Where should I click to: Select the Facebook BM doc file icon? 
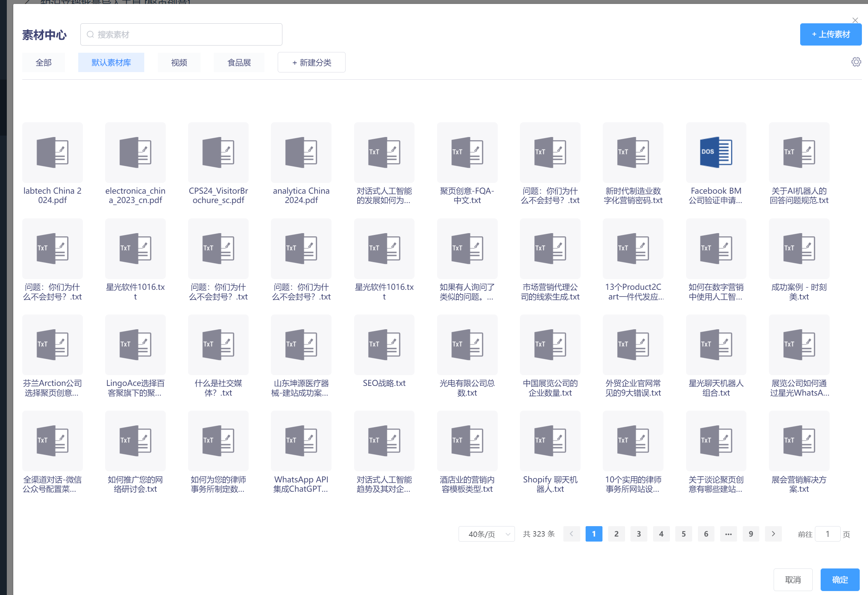[716, 152]
